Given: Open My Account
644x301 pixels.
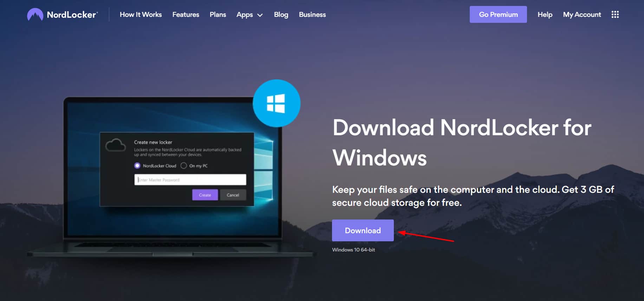Looking at the screenshot, I should click(582, 14).
